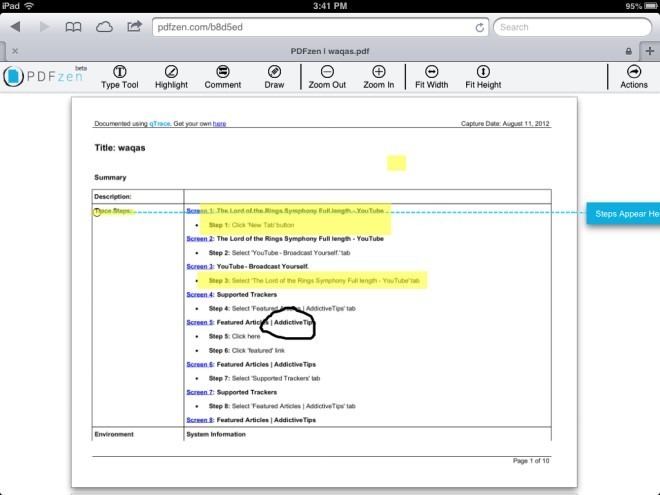Open the Screen 2 link
This screenshot has height=495, width=660.
(x=200, y=239)
